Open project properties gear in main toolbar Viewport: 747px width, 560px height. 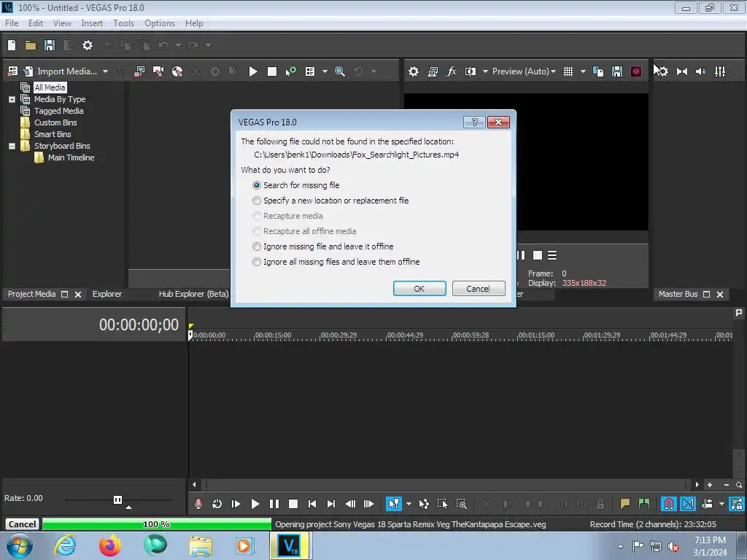tap(88, 45)
